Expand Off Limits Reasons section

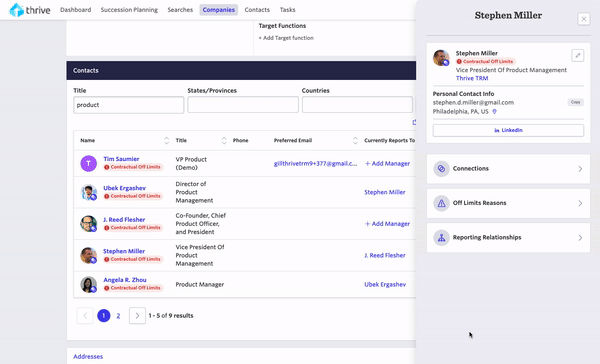pyautogui.click(x=508, y=203)
